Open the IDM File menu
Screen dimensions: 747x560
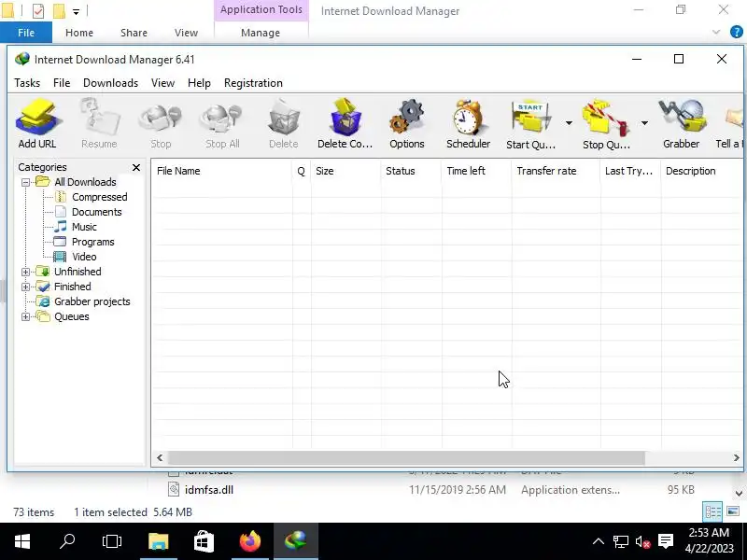coord(62,83)
